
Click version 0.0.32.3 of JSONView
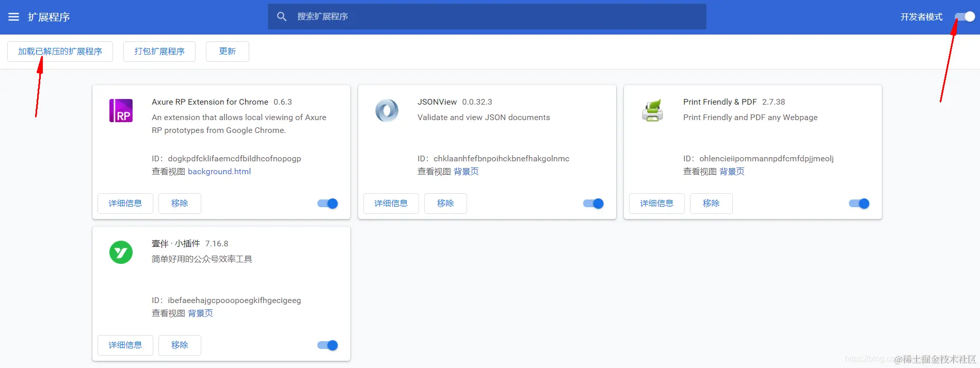[x=477, y=102]
